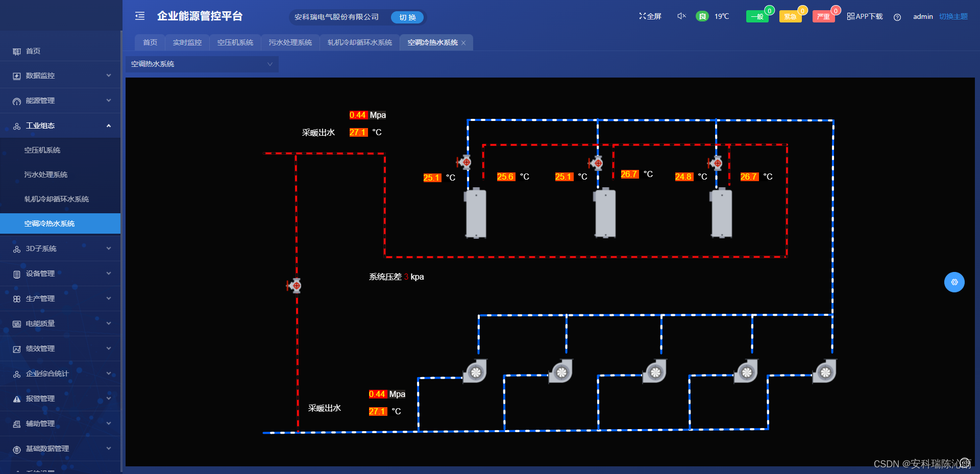Image resolution: width=980 pixels, height=474 pixels.
Task: Open the 一般 green alarm badge
Action: click(757, 17)
